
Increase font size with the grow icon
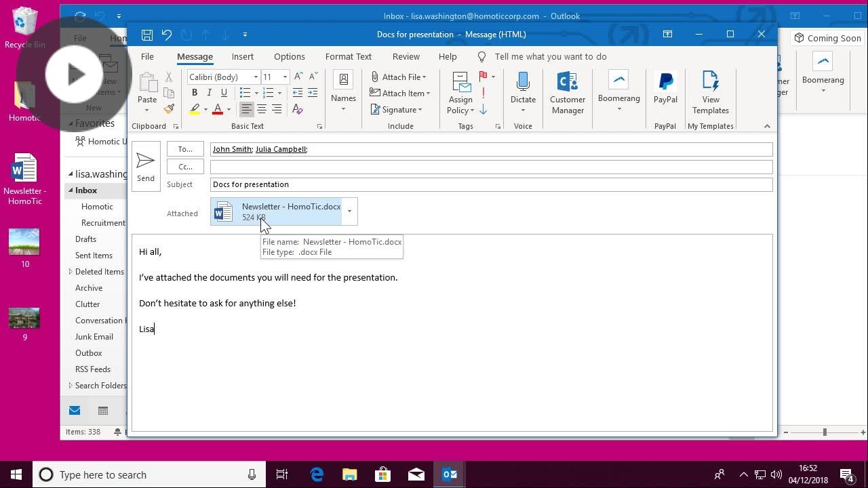coord(298,77)
